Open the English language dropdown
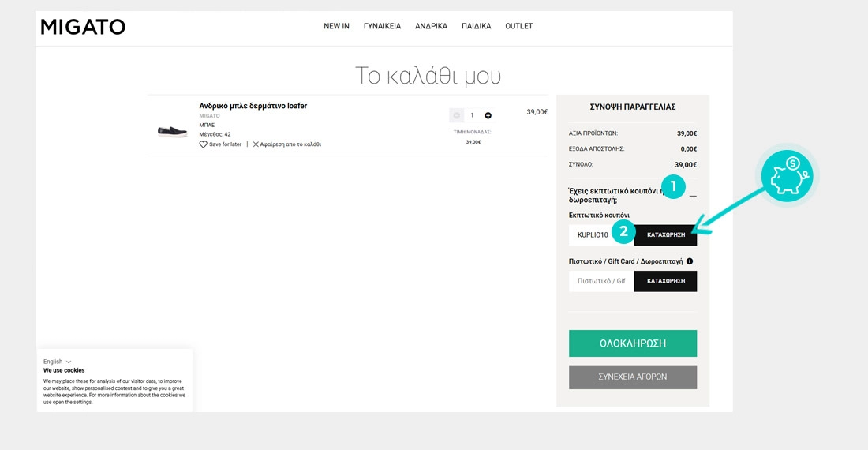This screenshot has height=450, width=868. (57, 362)
